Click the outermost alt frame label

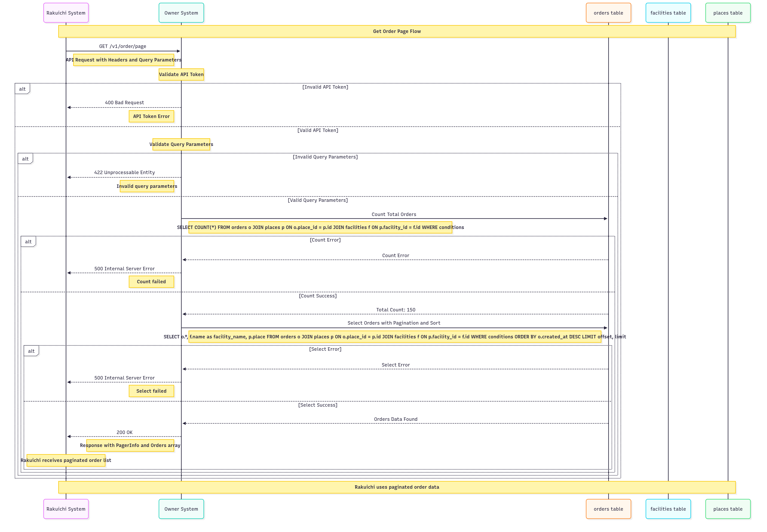coord(22,89)
